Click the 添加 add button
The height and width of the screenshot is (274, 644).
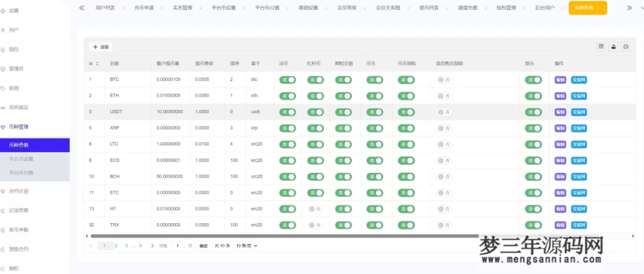coord(101,47)
